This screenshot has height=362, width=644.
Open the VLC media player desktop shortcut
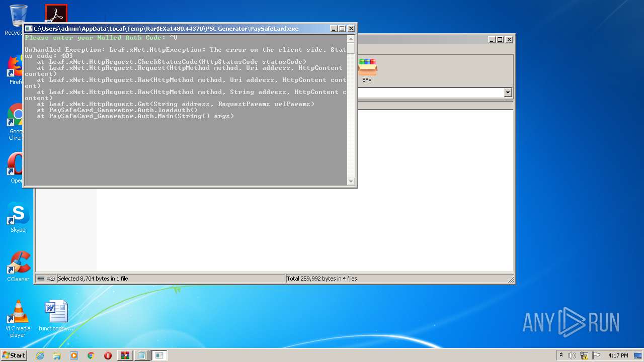point(18,319)
